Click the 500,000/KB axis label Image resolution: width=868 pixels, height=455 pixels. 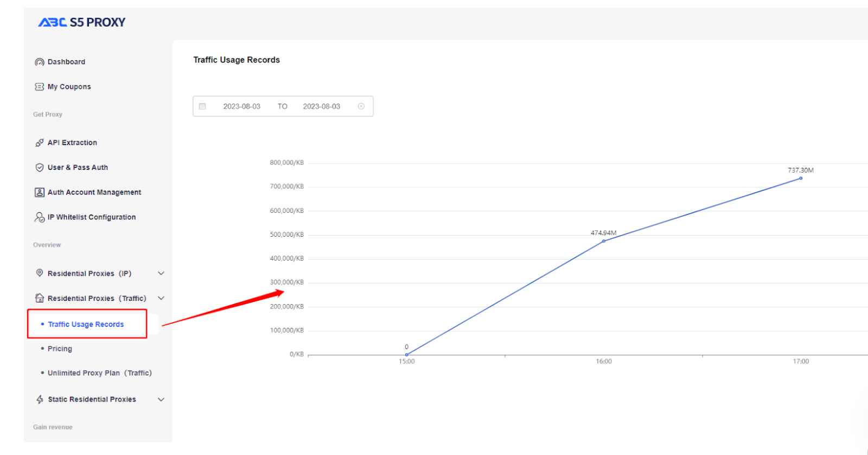coord(287,235)
